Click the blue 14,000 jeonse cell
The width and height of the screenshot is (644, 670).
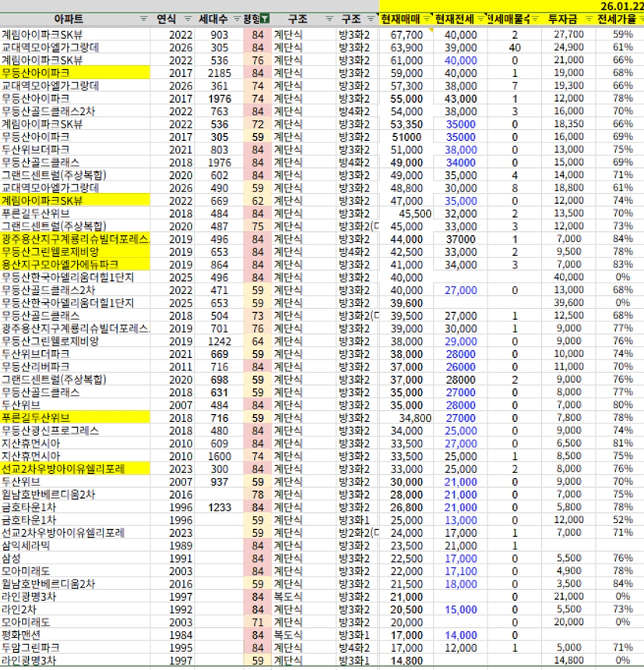coord(460,634)
